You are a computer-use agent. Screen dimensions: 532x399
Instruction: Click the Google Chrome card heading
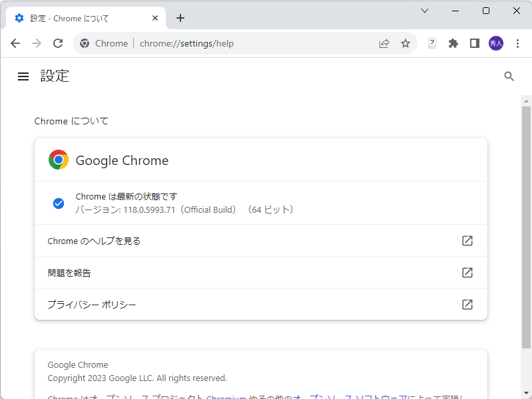tap(122, 160)
